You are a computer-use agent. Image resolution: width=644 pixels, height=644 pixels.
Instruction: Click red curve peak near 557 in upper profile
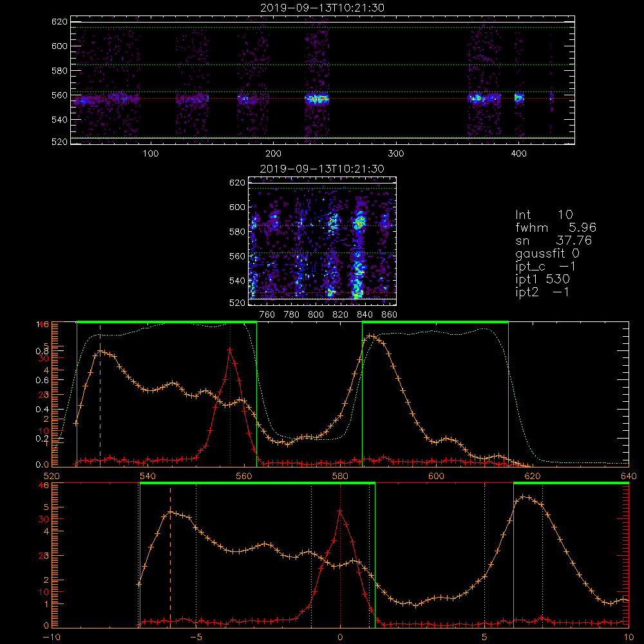[230, 350]
